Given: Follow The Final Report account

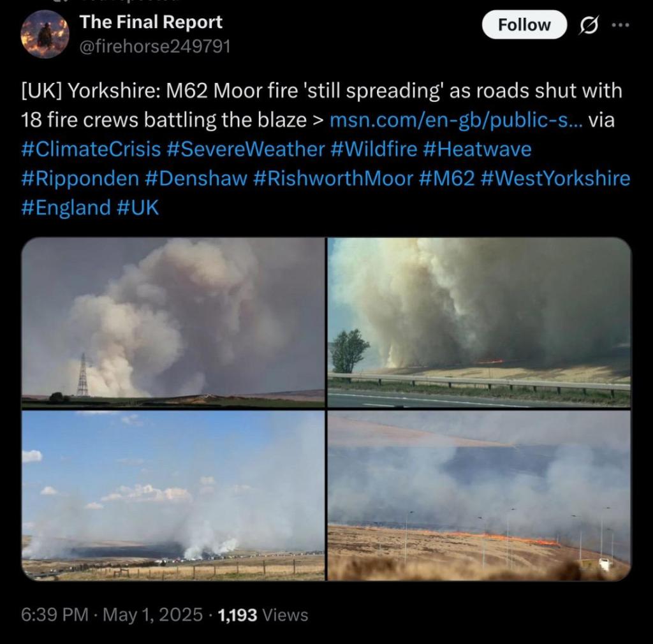Looking at the screenshot, I should click(x=524, y=25).
